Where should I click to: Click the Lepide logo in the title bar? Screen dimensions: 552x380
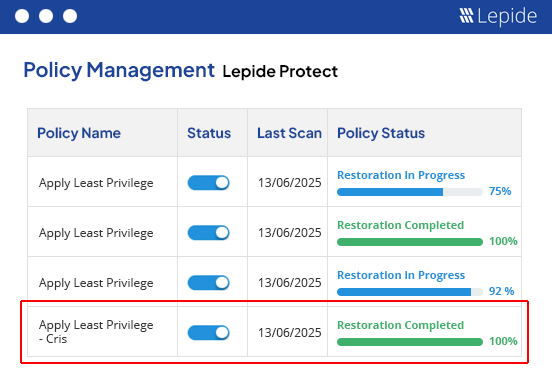(498, 16)
